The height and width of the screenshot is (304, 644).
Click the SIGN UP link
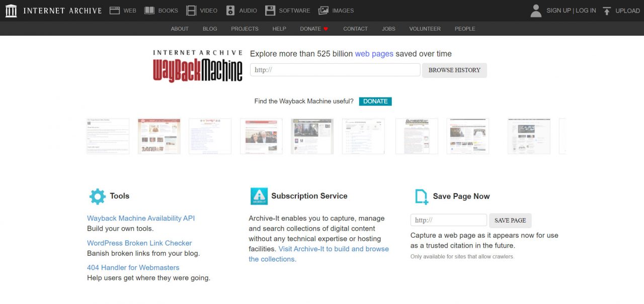[x=558, y=11]
